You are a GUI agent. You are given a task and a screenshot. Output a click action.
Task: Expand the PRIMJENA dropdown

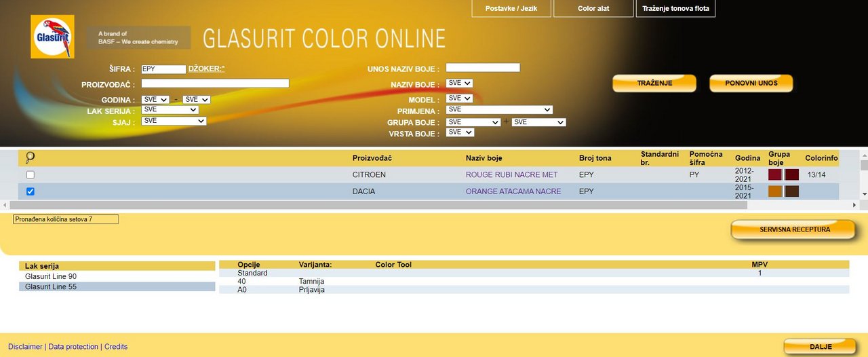499,109
